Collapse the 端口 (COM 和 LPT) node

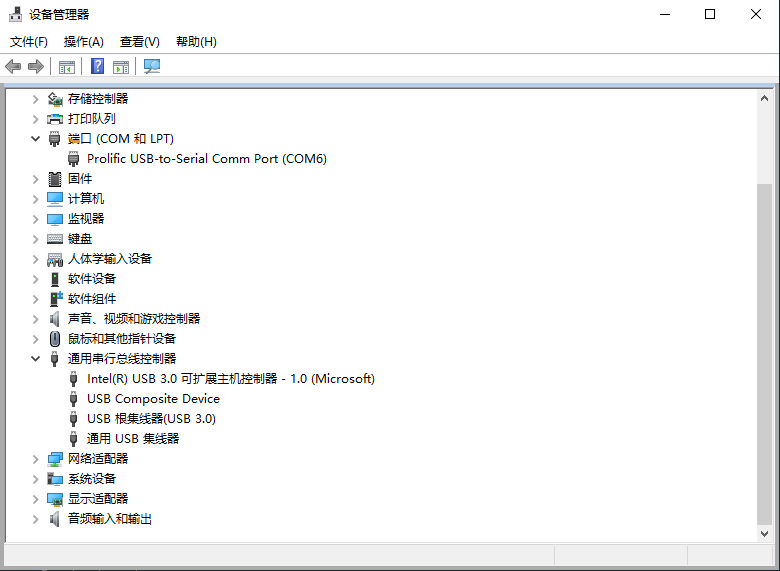click(36, 138)
